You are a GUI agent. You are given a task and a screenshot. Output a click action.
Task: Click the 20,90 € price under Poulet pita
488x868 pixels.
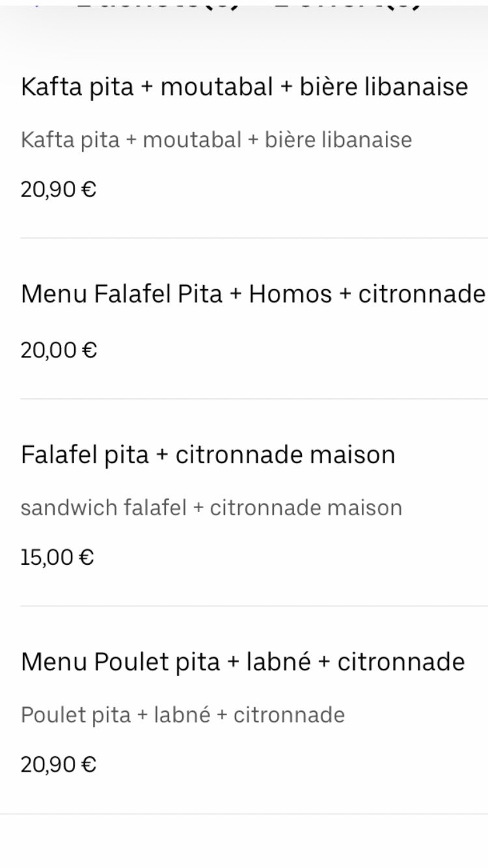point(59,765)
